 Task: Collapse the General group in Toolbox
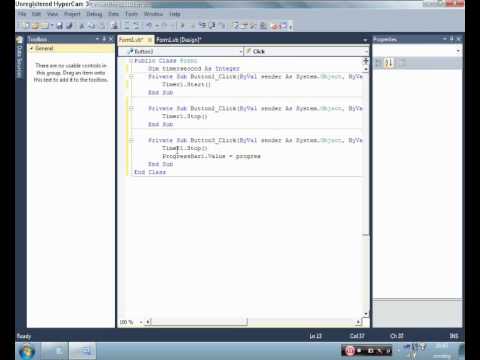[32, 48]
